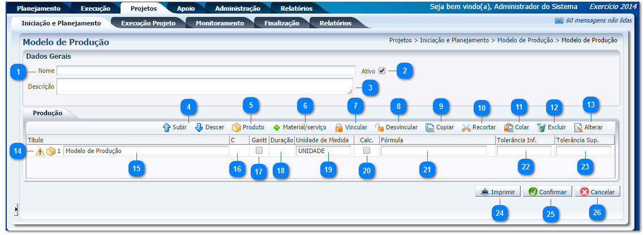Image resolution: width=644 pixels, height=235 pixels.
Task: Open the 60 mensagens não lidas link
Action: coord(593,20)
